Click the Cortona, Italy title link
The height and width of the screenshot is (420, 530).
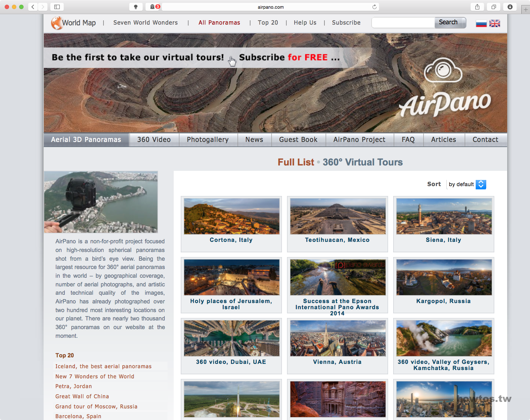click(231, 240)
